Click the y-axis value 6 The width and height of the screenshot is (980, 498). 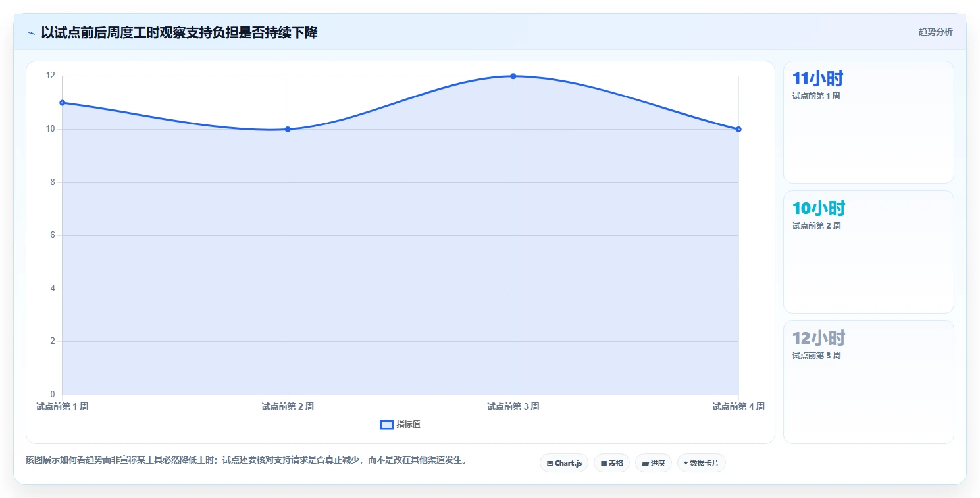[x=53, y=235]
